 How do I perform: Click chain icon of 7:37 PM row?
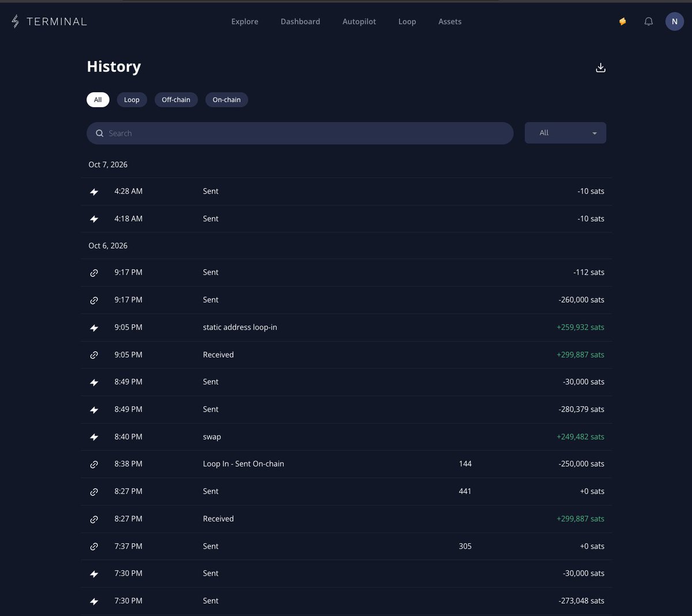(94, 547)
